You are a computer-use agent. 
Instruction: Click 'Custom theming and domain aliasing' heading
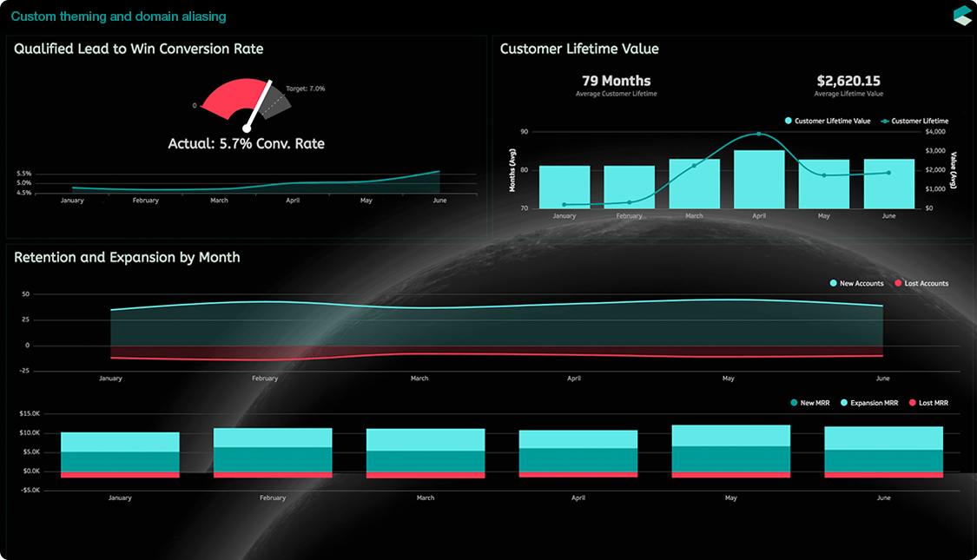click(118, 16)
